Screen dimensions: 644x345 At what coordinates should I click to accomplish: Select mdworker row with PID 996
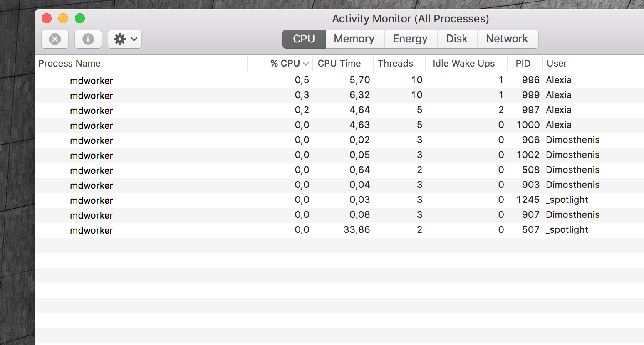(x=339, y=81)
